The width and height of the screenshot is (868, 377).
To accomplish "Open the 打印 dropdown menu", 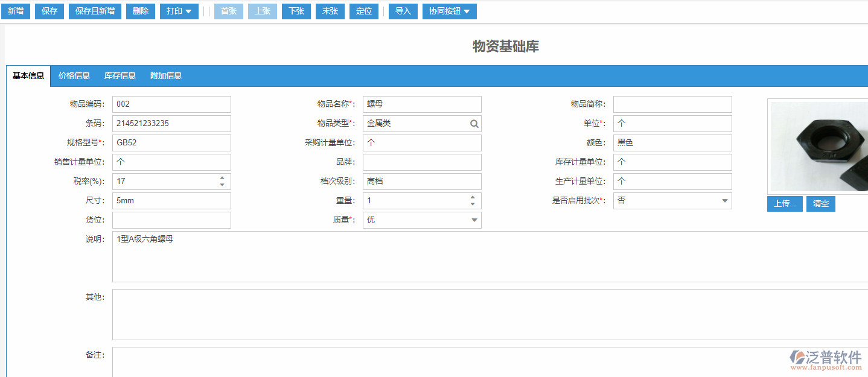I will [x=179, y=11].
